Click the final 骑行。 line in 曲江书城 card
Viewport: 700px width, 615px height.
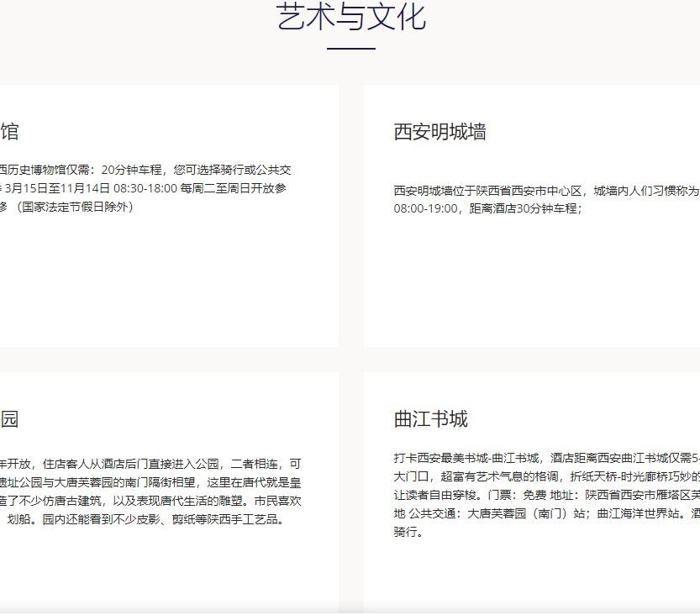408,532
